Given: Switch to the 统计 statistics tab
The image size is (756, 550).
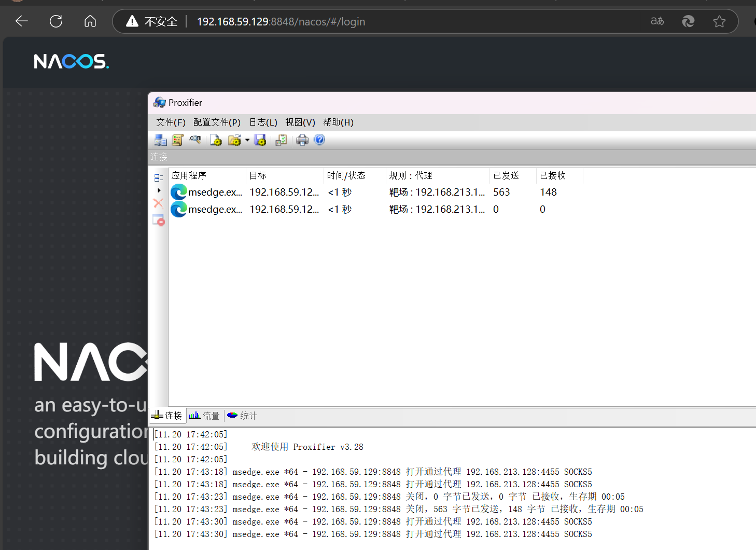Looking at the screenshot, I should coord(243,416).
